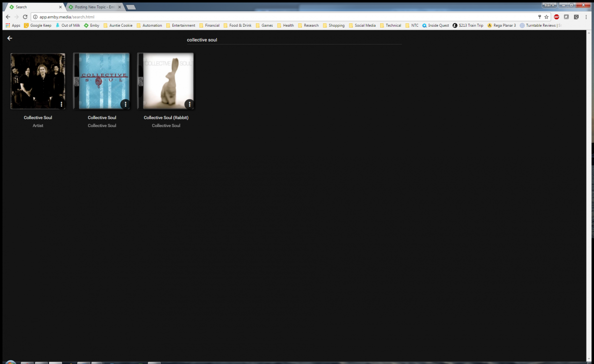594x364 pixels.
Task: Open the Technical bookmarks folder
Action: pyautogui.click(x=391, y=25)
